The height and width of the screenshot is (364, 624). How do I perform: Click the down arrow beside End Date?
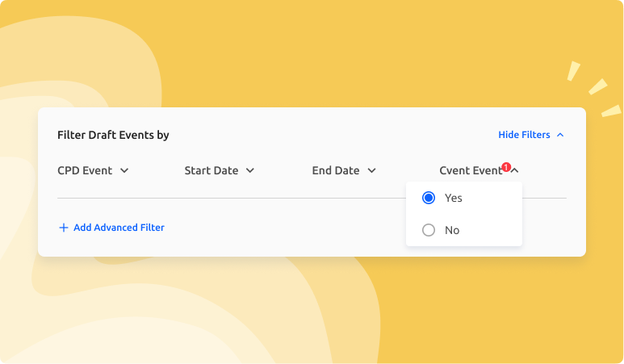tap(371, 171)
